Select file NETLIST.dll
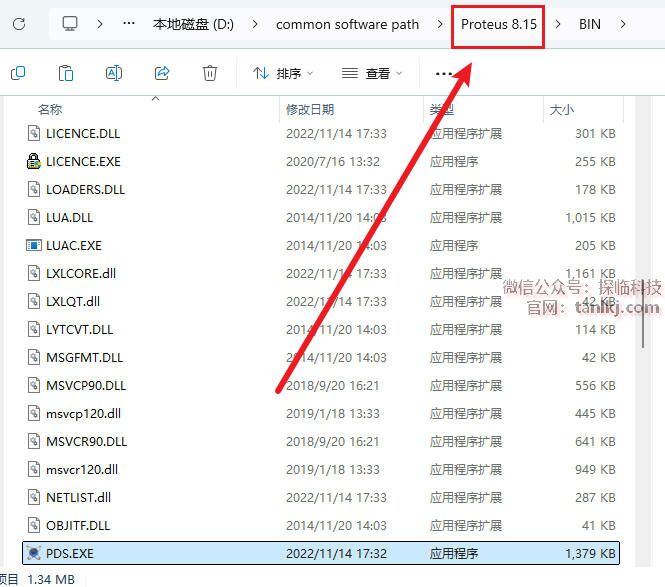 point(321,498)
